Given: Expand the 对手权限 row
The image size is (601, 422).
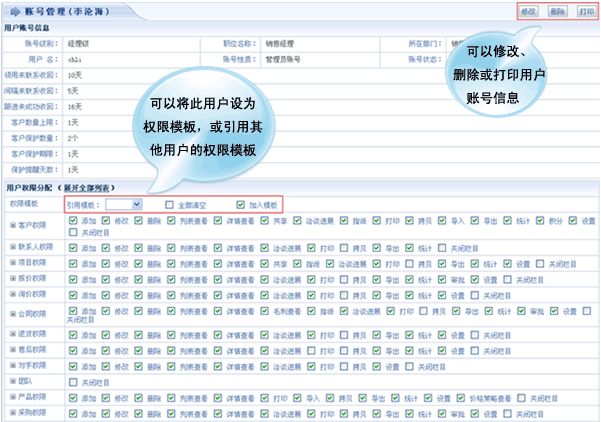Looking at the screenshot, I should (13, 365).
